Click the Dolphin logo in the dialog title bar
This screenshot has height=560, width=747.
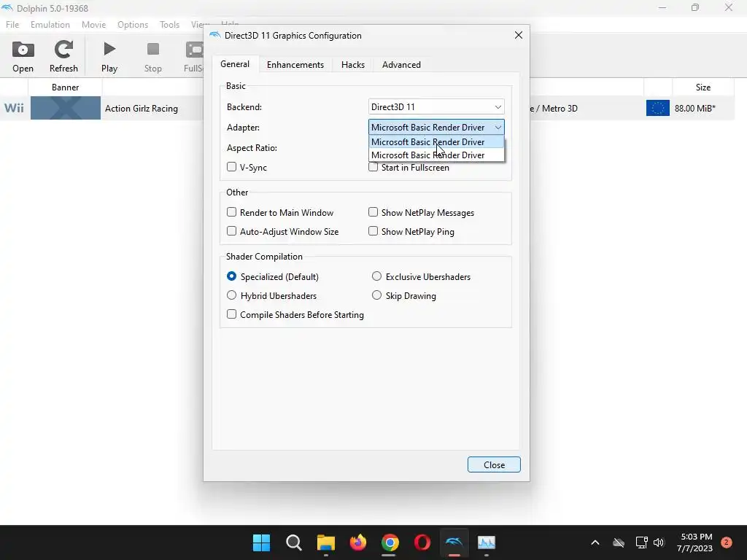tap(215, 35)
